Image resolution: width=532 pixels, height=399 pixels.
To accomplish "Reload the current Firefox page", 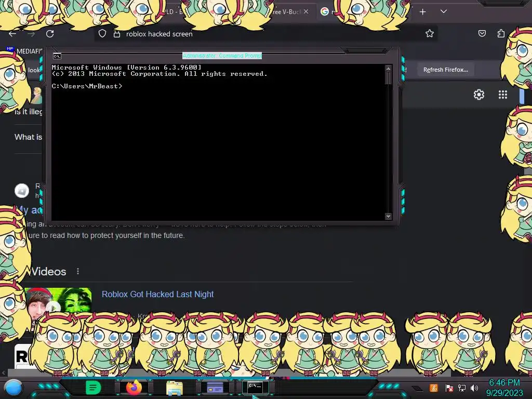I will [50, 34].
